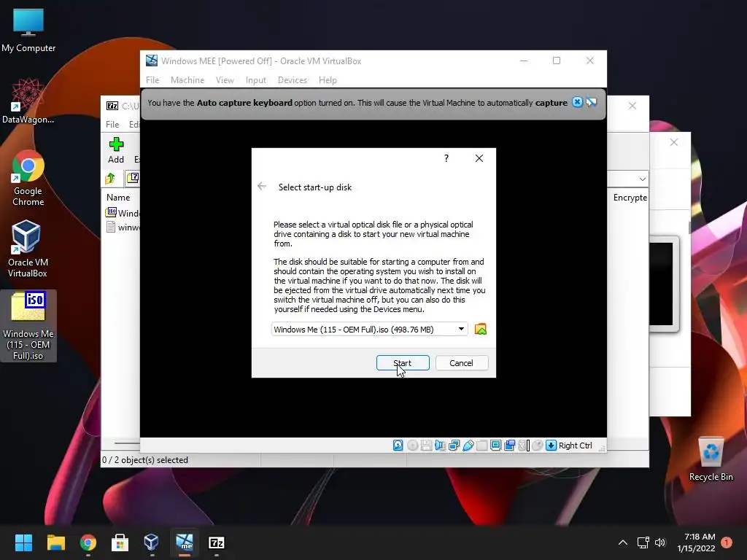The height and width of the screenshot is (560, 747).
Task: Click the volume tray icon
Action: click(x=659, y=542)
